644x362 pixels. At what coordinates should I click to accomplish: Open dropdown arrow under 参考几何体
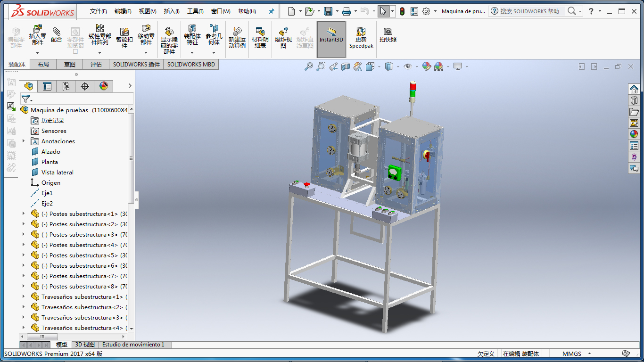point(214,52)
